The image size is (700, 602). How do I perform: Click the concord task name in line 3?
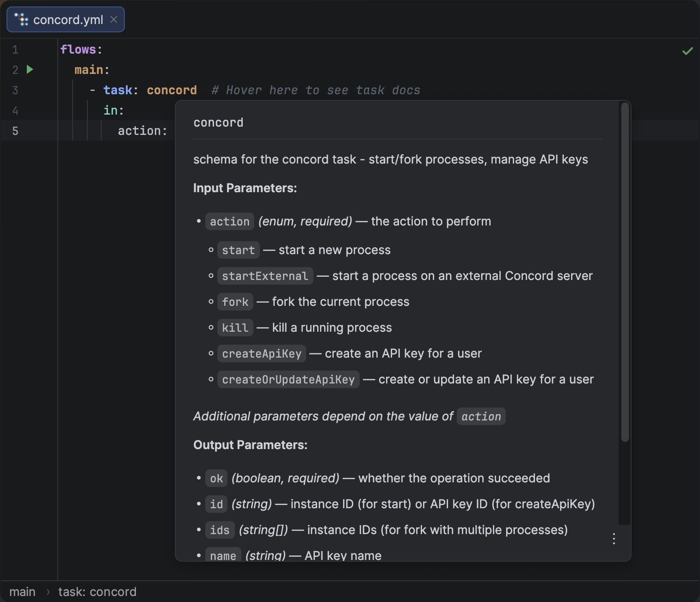(172, 90)
